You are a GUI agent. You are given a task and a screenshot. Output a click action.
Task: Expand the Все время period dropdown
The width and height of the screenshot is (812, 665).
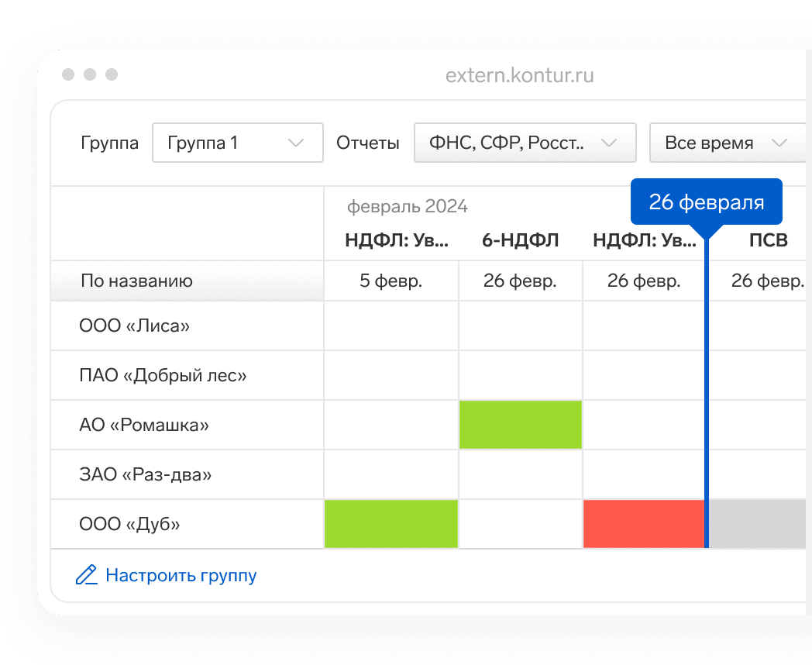[725, 143]
